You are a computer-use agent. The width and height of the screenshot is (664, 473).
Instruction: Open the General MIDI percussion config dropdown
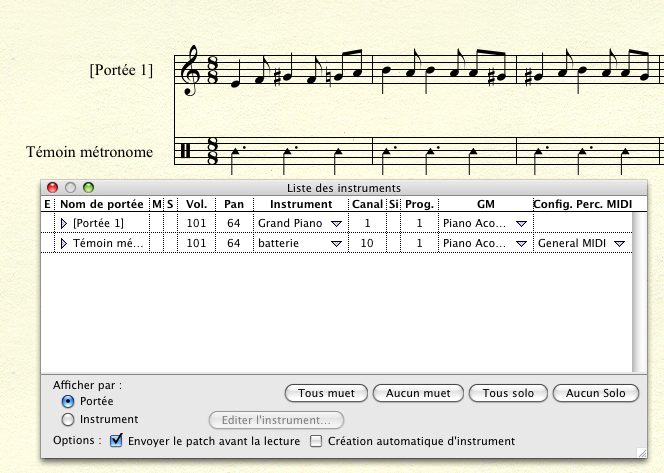619,243
